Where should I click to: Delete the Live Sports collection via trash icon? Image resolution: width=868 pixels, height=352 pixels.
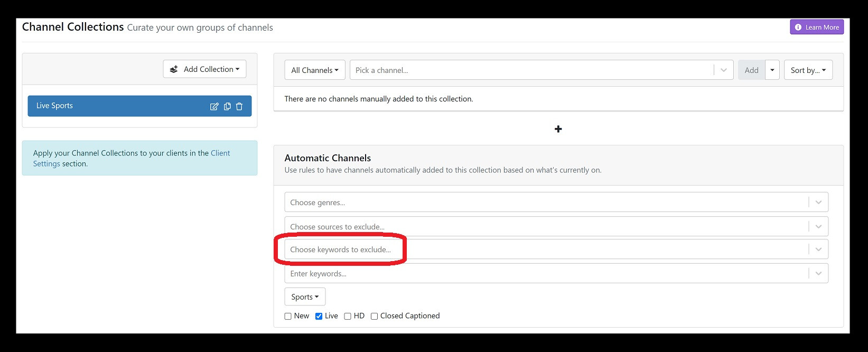click(x=239, y=106)
